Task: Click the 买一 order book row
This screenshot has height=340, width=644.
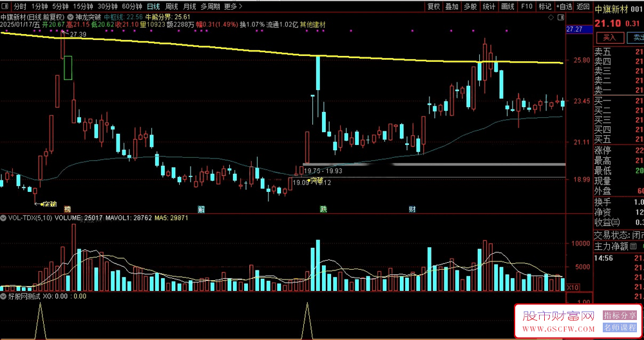Action: tap(619, 100)
